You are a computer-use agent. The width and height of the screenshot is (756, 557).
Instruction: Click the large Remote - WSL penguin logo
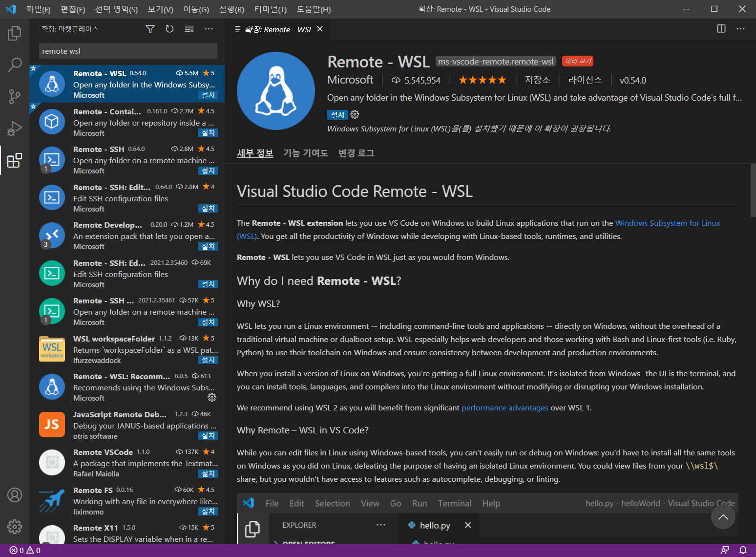point(276,91)
